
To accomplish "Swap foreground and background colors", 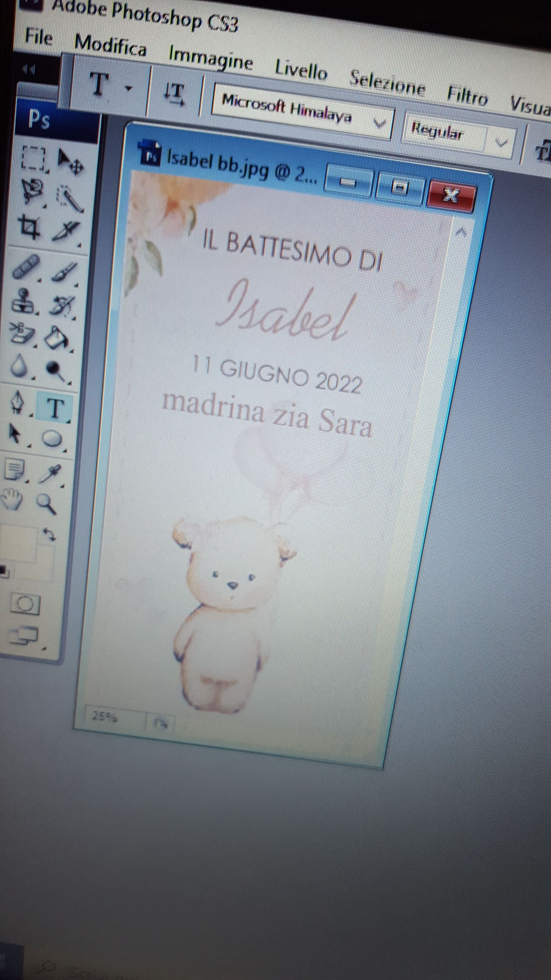I will (x=49, y=535).
